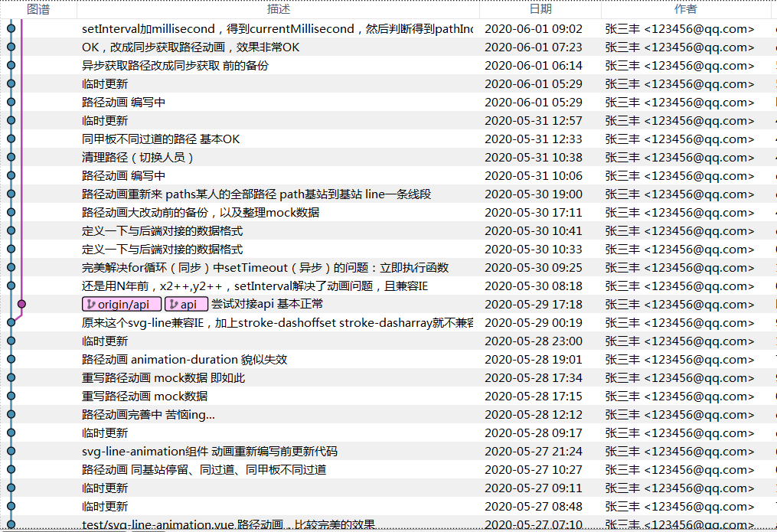The width and height of the screenshot is (777, 532).
Task: Sort commits by the 日期 column header
Action: 540,9
